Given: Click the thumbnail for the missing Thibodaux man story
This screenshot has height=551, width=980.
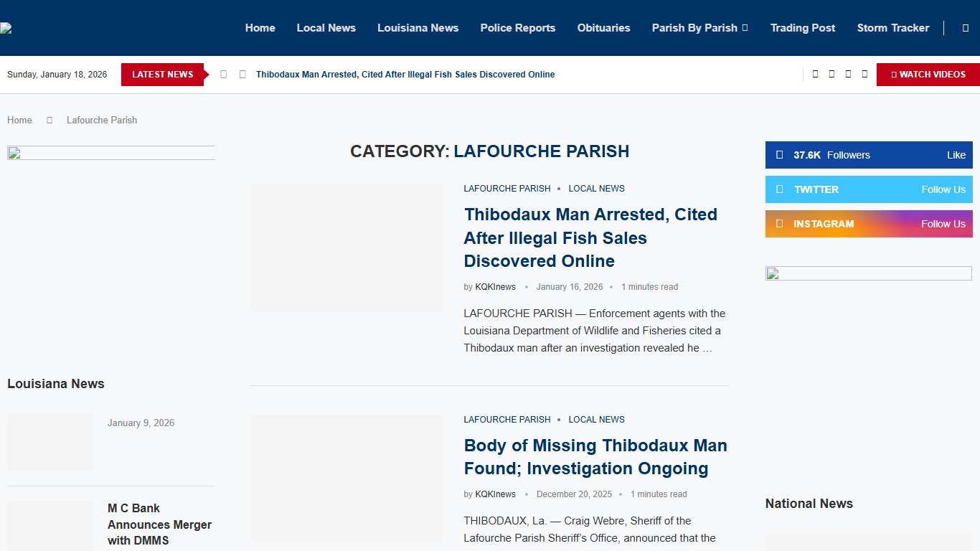Looking at the screenshot, I should click(x=345, y=477).
